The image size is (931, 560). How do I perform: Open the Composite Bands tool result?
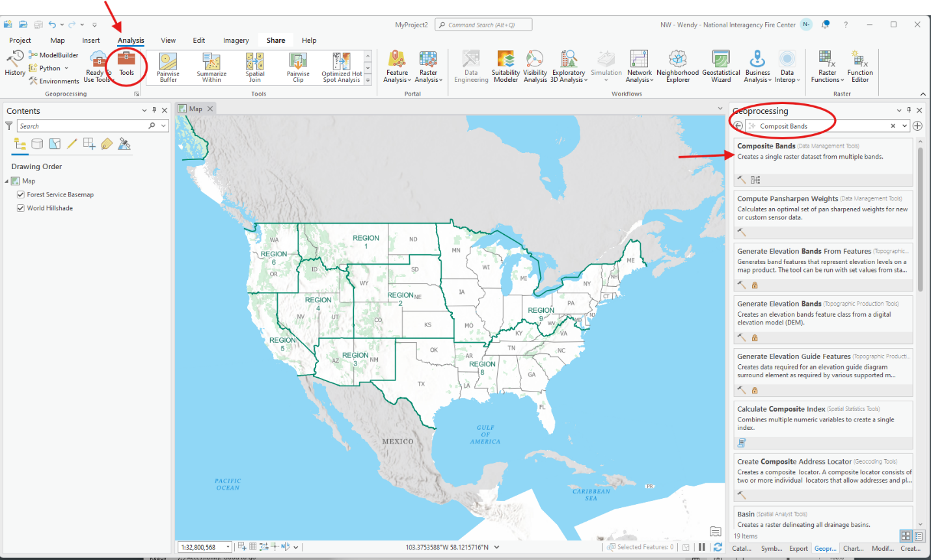click(x=823, y=163)
